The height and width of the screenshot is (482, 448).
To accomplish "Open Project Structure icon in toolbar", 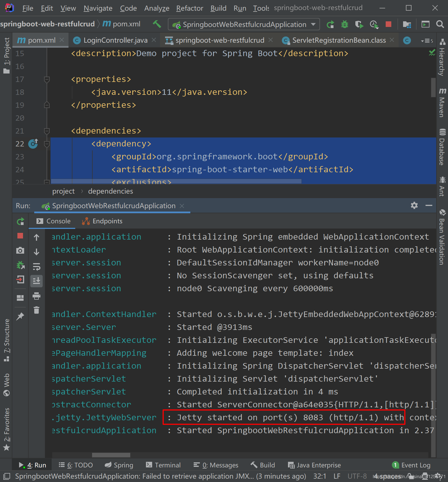I will [407, 24].
